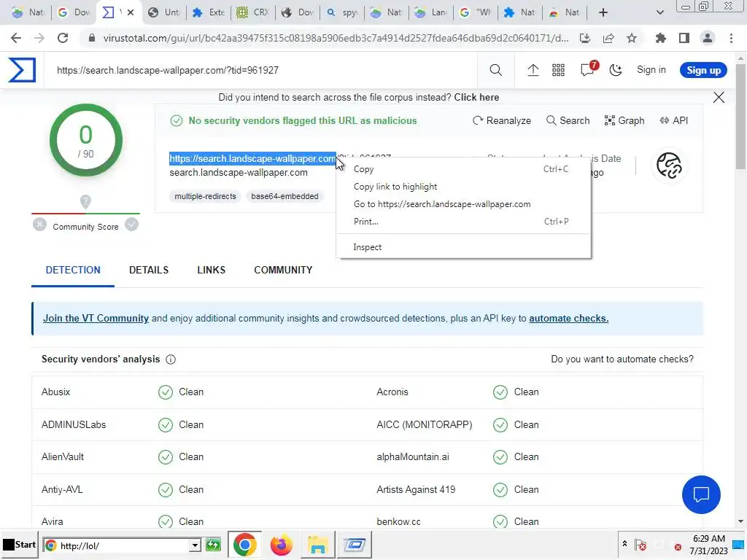Switch to the 'spy' browser tab
Screen dimensions: 747x560
pyautogui.click(x=342, y=12)
